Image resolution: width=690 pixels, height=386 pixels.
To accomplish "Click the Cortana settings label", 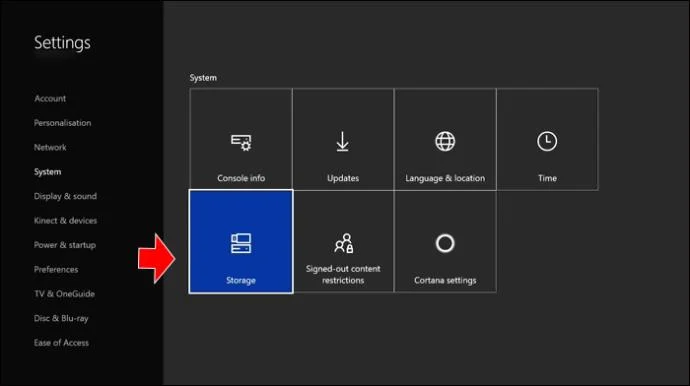I will (x=445, y=280).
